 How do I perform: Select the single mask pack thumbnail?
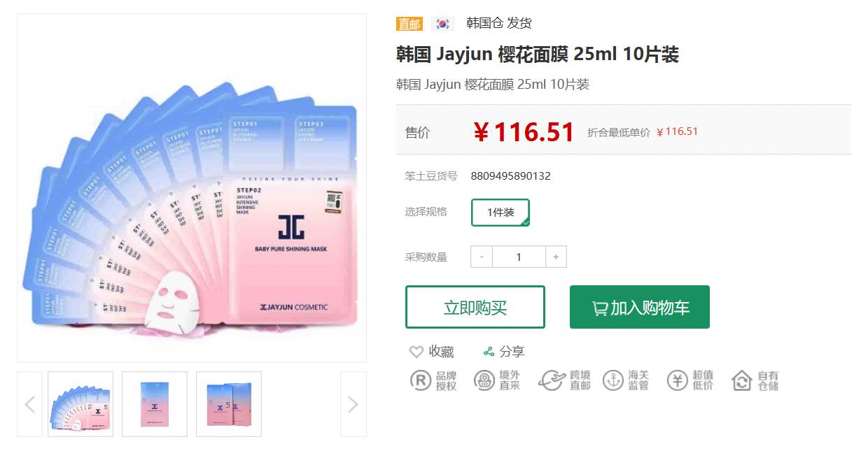[155, 404]
